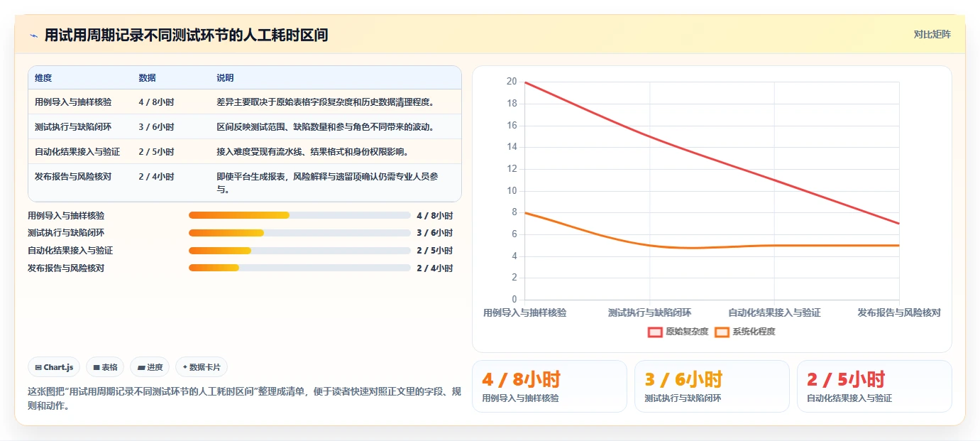Select table cell 测试执行与缺陷闭环
980x441 pixels.
(73, 127)
